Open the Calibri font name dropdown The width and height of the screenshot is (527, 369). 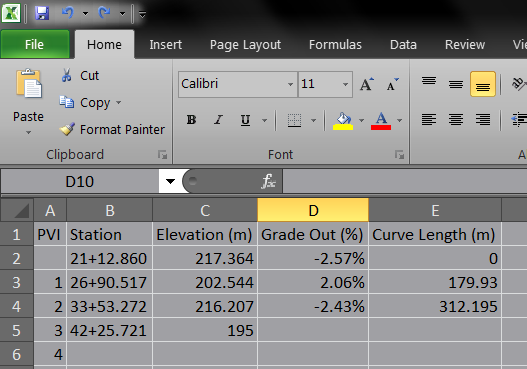point(290,84)
